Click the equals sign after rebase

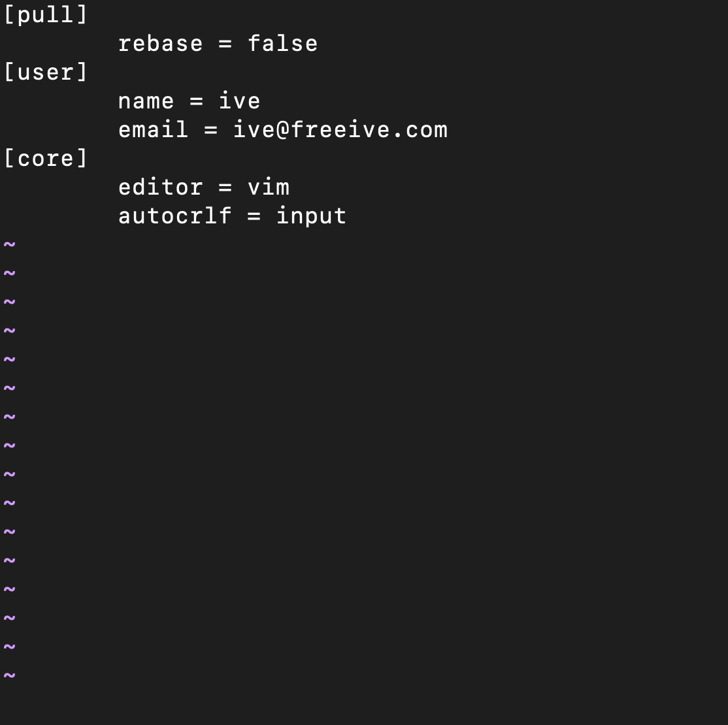(x=225, y=44)
